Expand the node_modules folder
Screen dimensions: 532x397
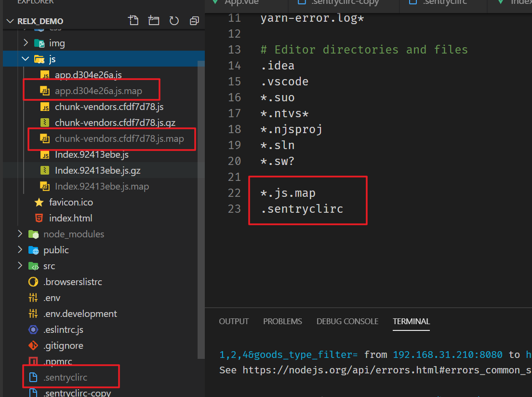(19, 234)
